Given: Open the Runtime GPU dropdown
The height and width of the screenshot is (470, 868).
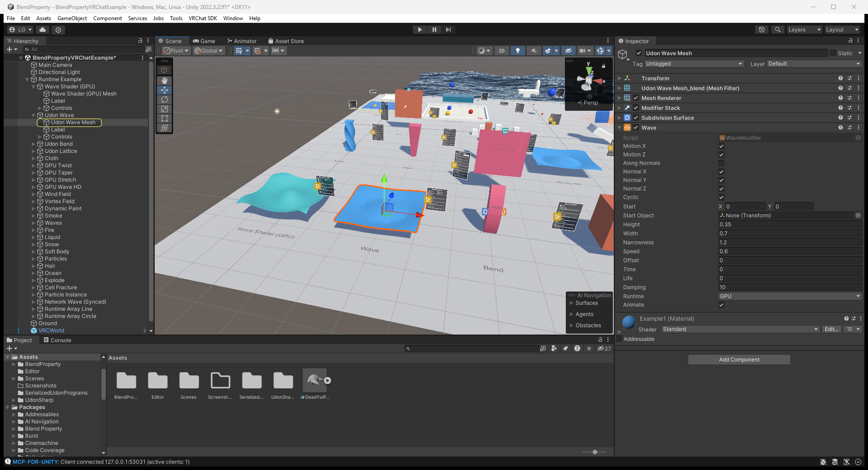Looking at the screenshot, I should (x=790, y=296).
